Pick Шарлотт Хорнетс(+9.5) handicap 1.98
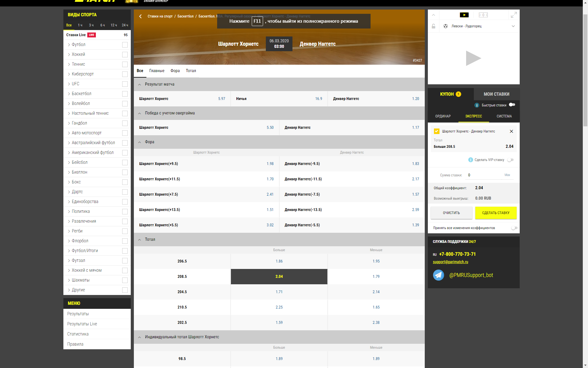Viewport: 588px width, 368px height. 206,164
